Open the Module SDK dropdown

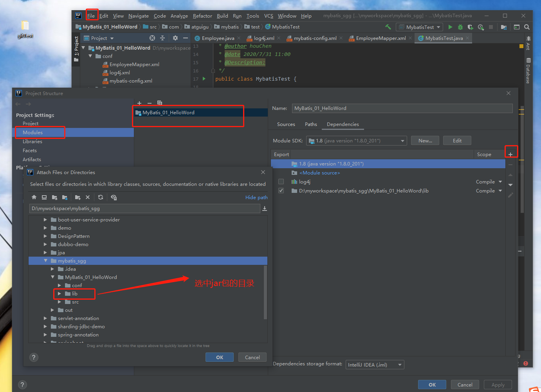[402, 140]
